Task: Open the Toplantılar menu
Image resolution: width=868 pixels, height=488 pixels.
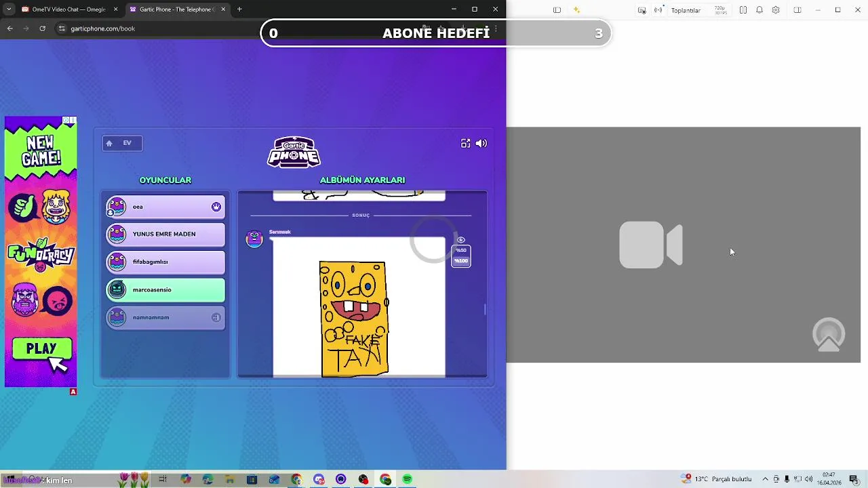Action: [686, 10]
